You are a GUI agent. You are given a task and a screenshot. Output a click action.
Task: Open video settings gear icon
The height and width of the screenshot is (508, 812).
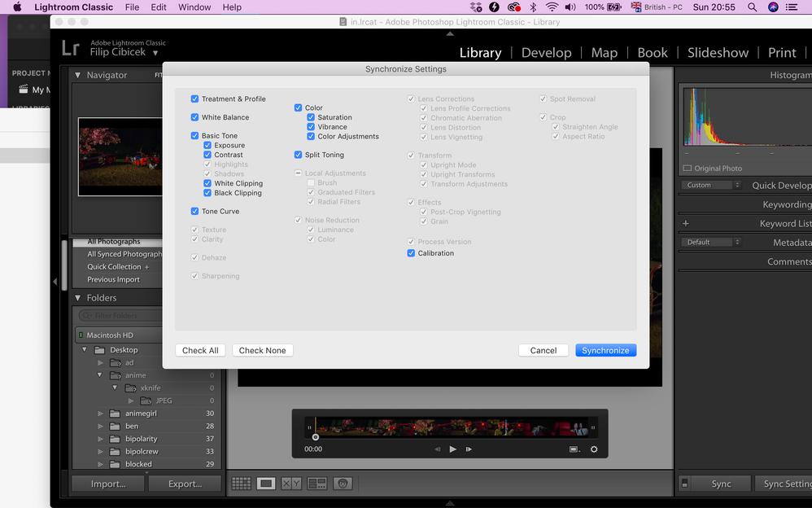pos(594,449)
